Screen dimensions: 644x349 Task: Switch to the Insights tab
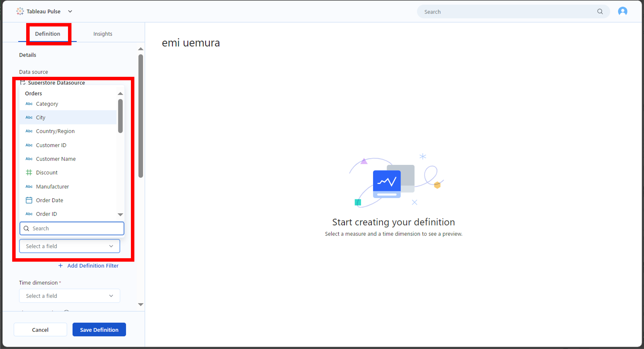[103, 34]
